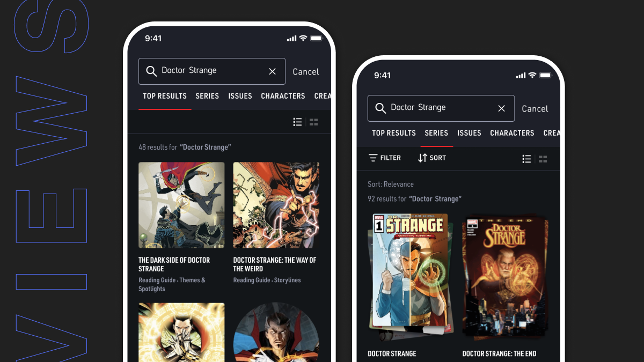Open the FILTER options
The image size is (644, 362).
(385, 158)
